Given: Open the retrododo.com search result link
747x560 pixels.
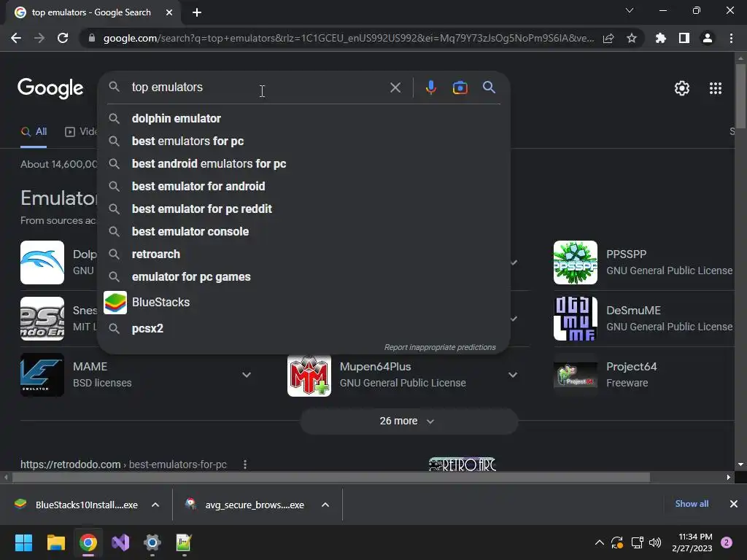Looking at the screenshot, I should pyautogui.click(x=123, y=464).
